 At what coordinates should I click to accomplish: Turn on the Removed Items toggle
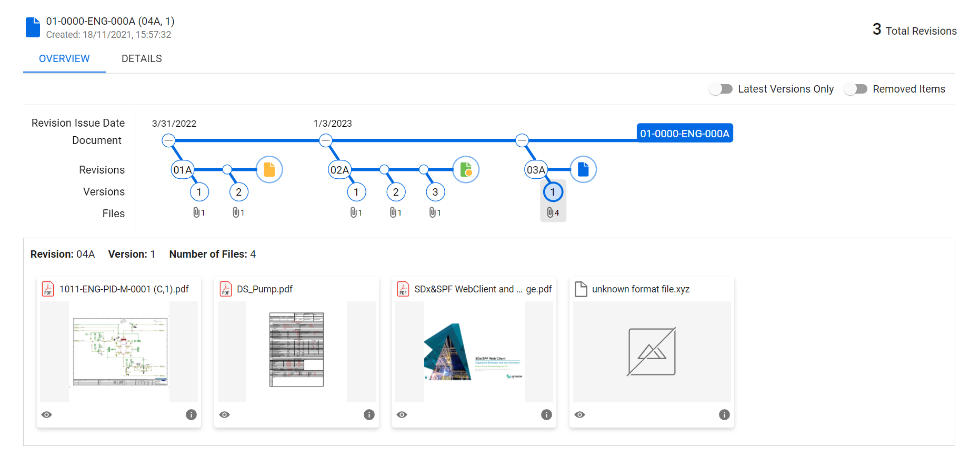[856, 89]
